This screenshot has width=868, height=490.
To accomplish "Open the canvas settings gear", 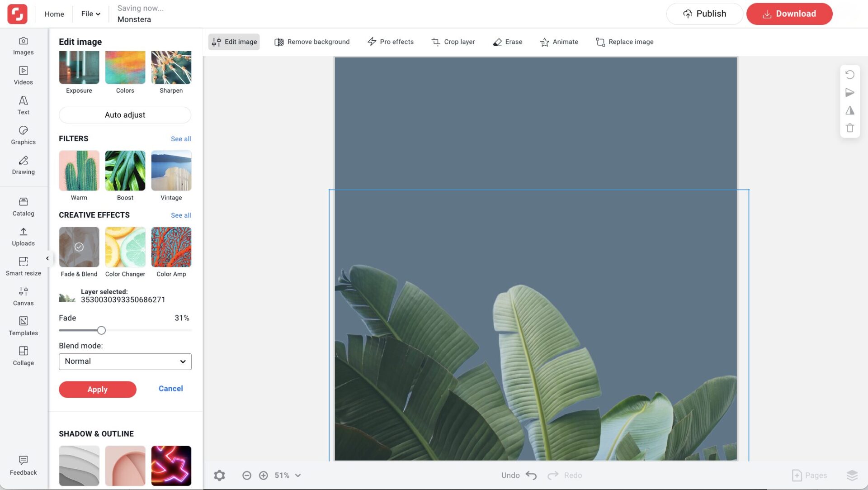I will [x=219, y=475].
